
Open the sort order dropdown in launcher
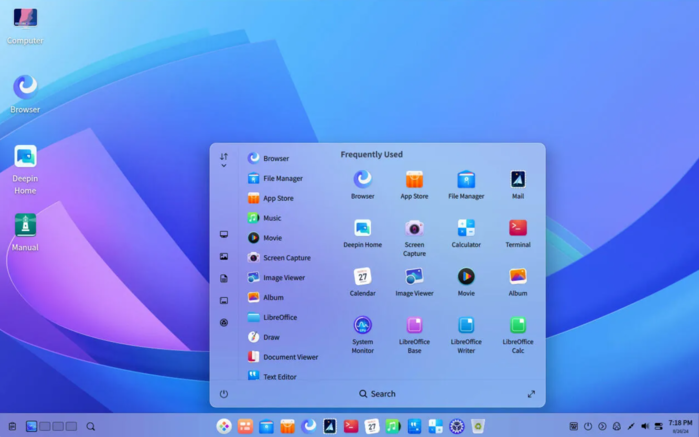pos(224,160)
